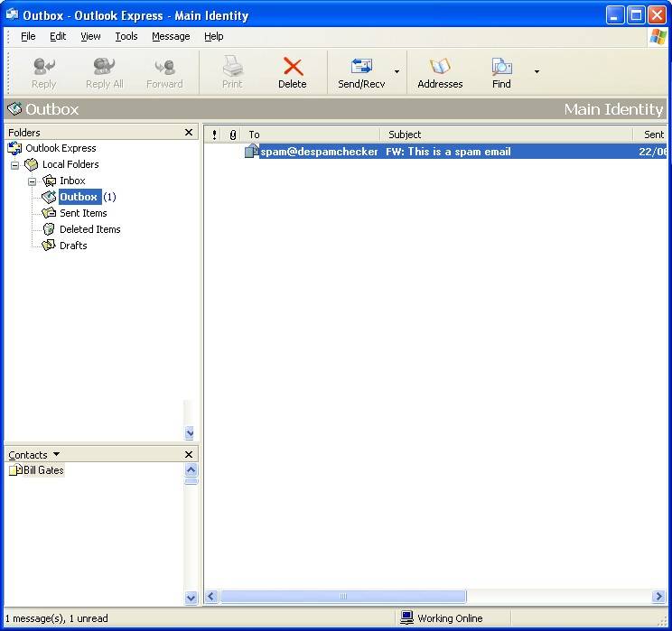The height and width of the screenshot is (631, 672).
Task: Click the Local Folders icon
Action: 32,164
